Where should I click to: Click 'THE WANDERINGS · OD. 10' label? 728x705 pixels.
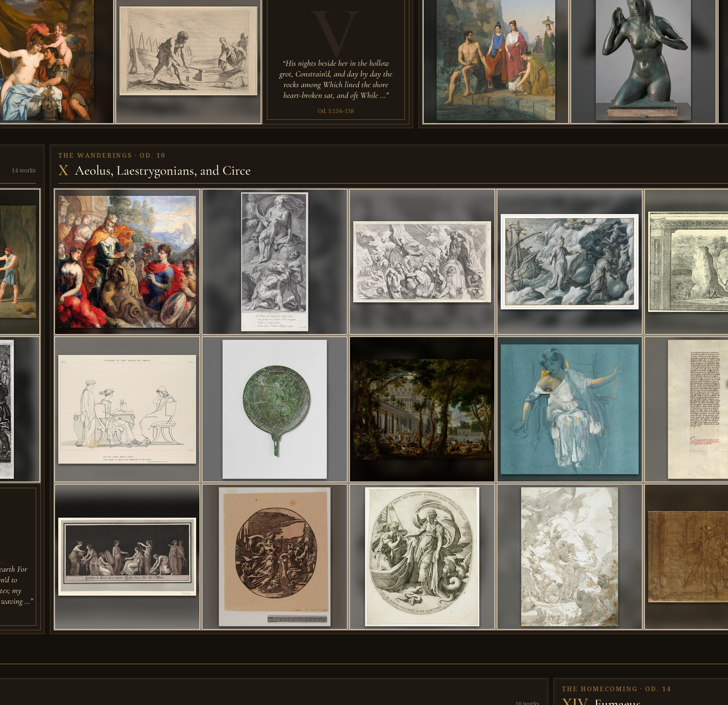click(x=111, y=155)
